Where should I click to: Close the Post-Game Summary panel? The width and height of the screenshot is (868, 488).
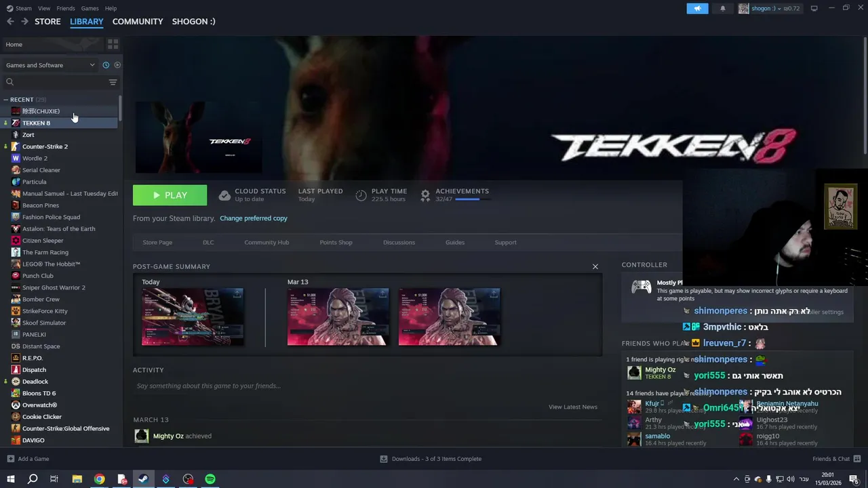click(x=595, y=266)
